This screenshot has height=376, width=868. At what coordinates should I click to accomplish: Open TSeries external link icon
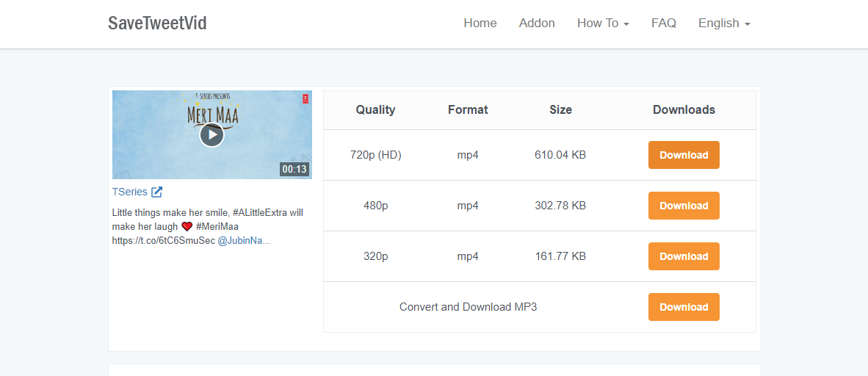click(156, 192)
